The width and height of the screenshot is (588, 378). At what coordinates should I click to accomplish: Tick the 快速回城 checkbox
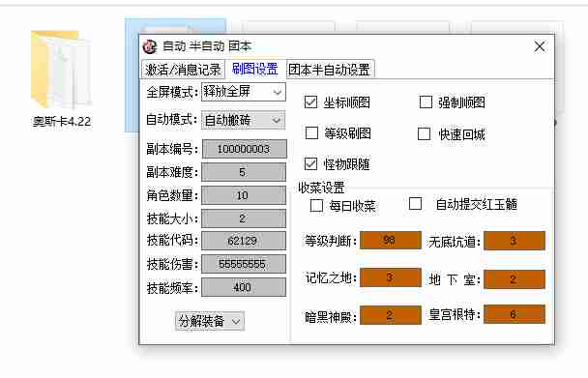click(425, 133)
